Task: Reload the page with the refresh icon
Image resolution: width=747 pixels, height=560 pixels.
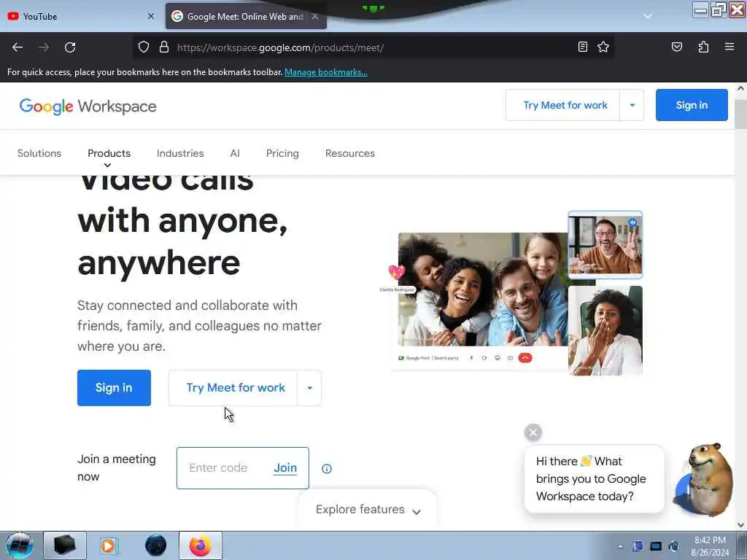Action: [x=70, y=47]
